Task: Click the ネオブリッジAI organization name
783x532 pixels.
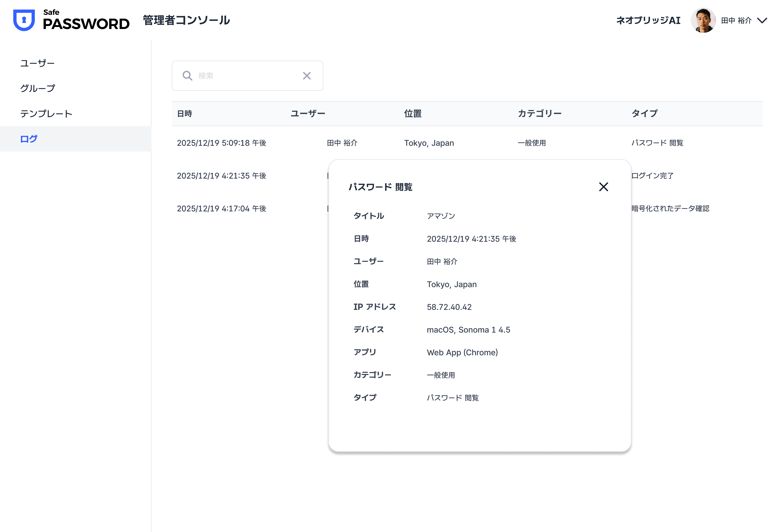Action: point(648,21)
